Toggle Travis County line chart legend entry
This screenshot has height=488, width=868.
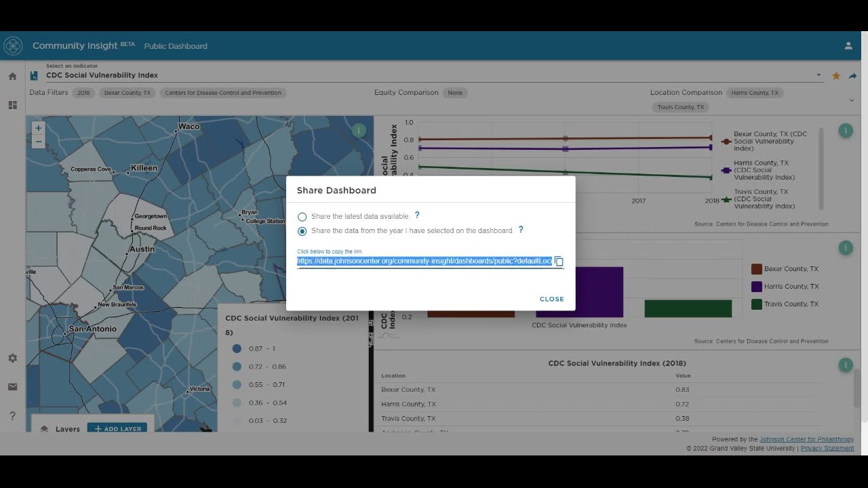[765, 199]
